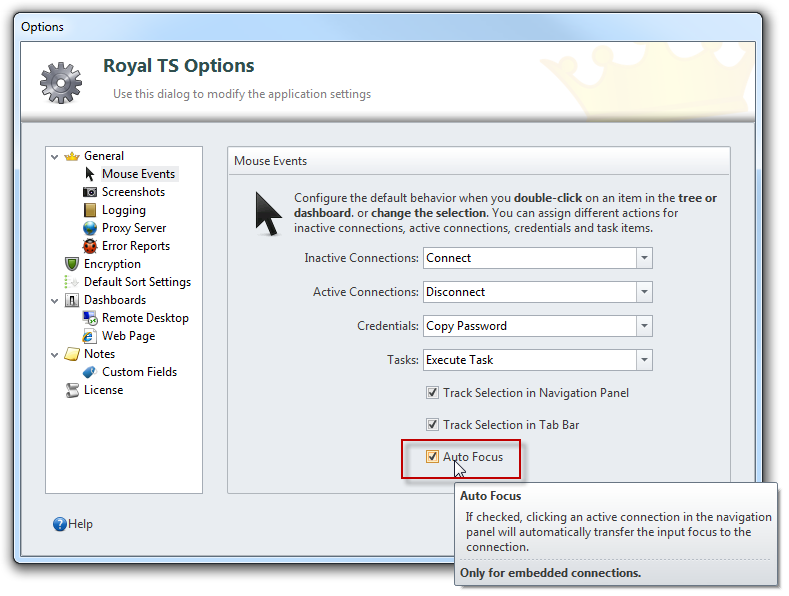The image size is (789, 596).
Task: Click the Help link
Action: click(81, 524)
